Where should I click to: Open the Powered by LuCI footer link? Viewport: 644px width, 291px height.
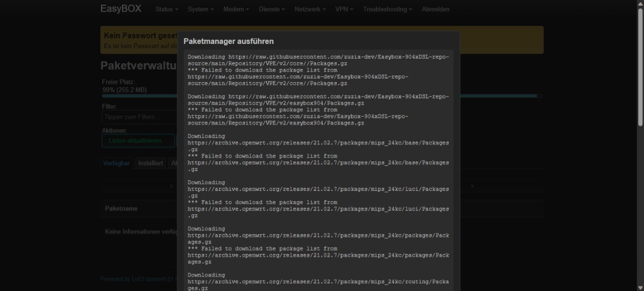click(138, 279)
